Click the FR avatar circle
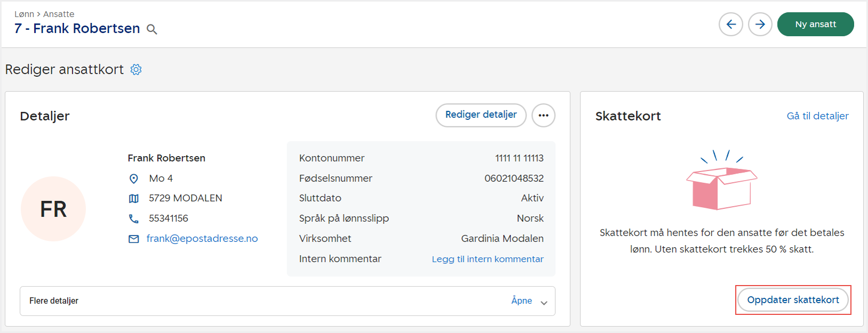Image resolution: width=868 pixels, height=333 pixels. [53, 209]
